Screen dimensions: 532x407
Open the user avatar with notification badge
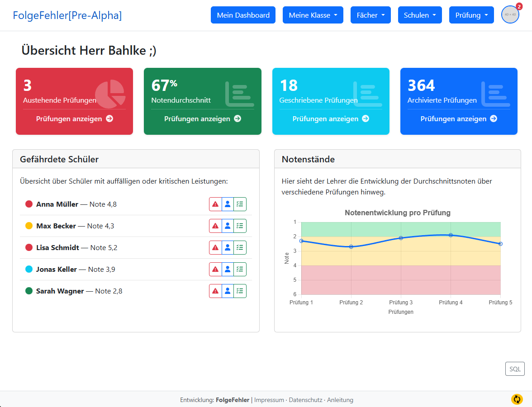click(510, 15)
